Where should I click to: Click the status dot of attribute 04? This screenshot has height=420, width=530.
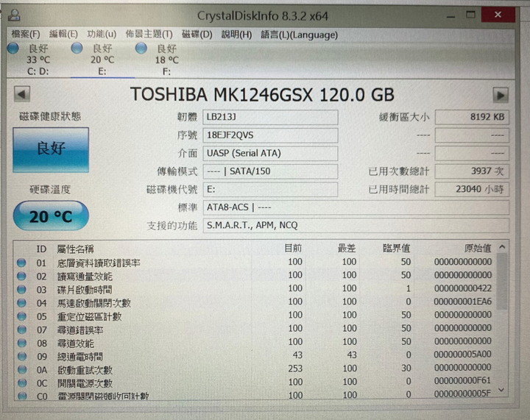(21, 303)
